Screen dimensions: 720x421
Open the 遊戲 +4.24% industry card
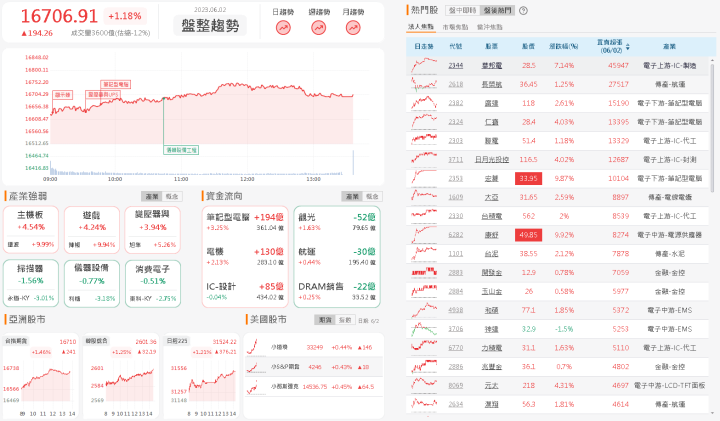pyautogui.click(x=92, y=230)
